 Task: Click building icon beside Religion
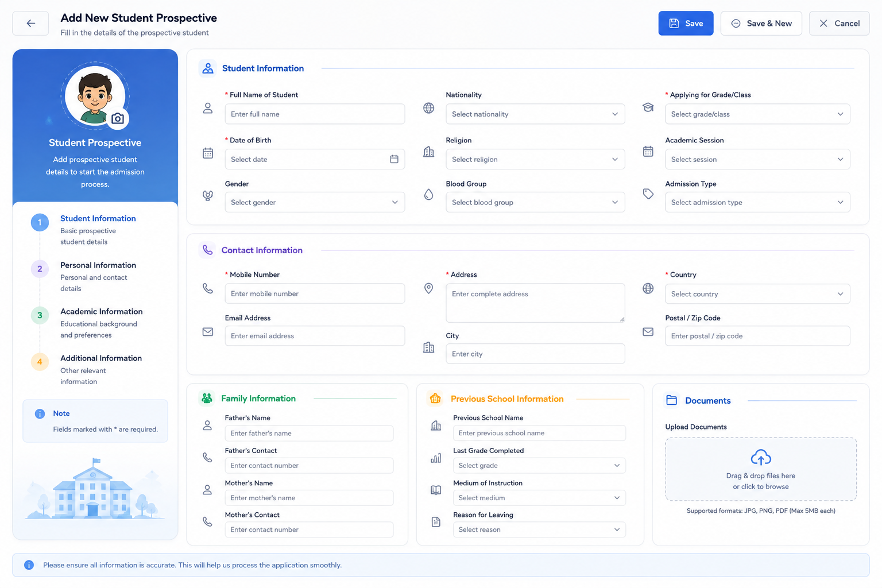428,152
